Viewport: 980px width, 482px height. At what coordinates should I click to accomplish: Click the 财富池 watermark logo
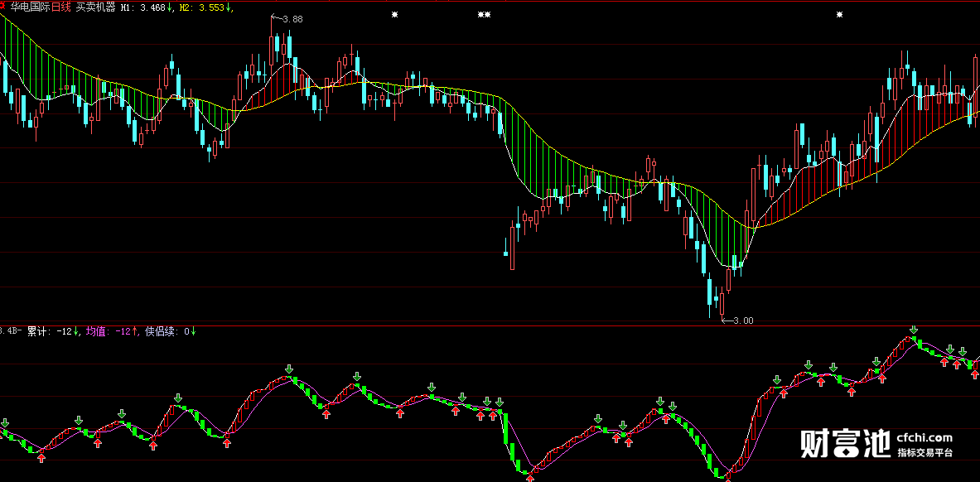point(846,443)
